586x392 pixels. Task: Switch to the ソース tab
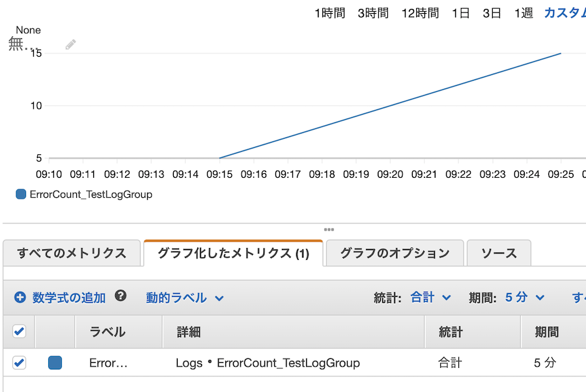pyautogui.click(x=499, y=253)
